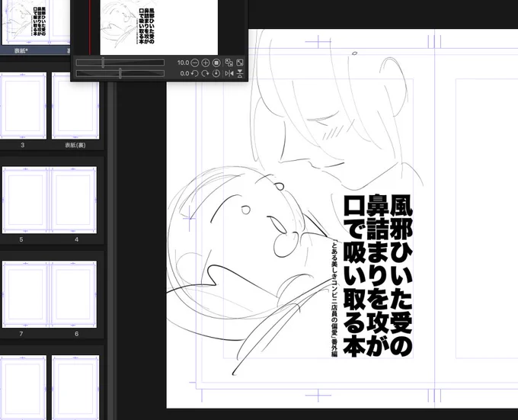Viewport: 518px width, 420px height.
Task: Click the Navigator zoom slider handle
Action: (103, 63)
